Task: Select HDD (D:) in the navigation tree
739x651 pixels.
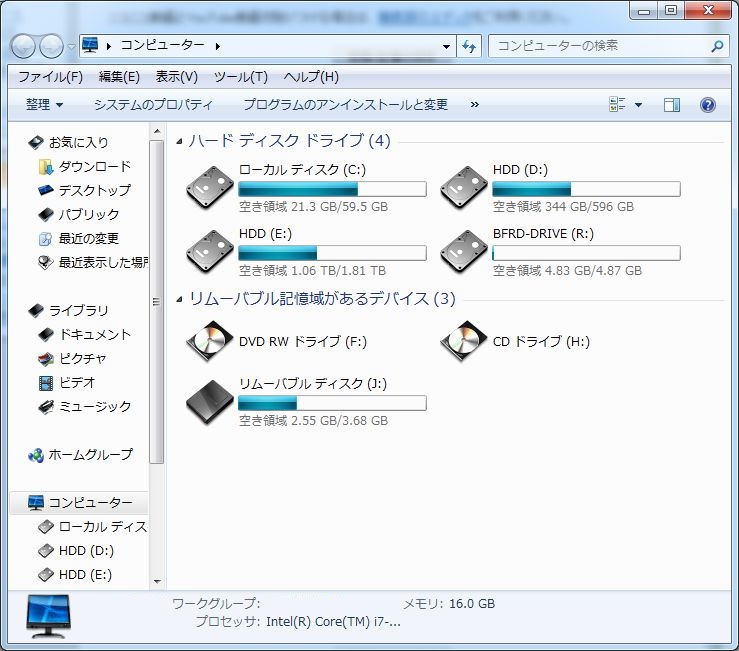Action: pyautogui.click(x=86, y=551)
